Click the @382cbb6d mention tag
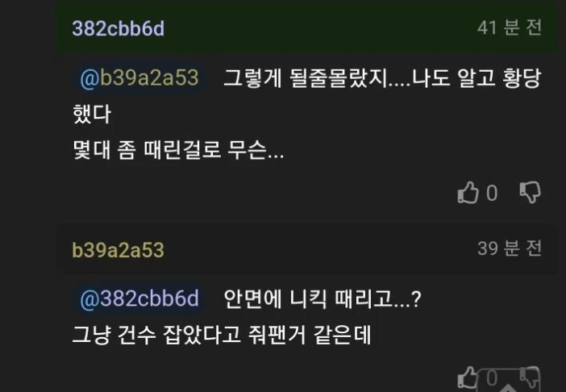Screen dimensions: 566x392 pos(139,299)
